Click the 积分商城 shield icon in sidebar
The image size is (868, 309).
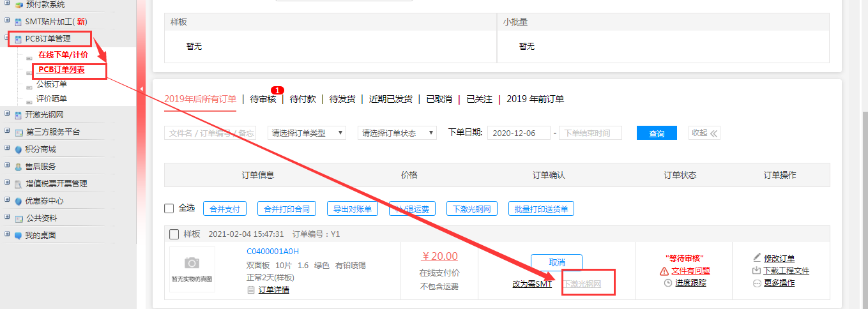[19, 149]
